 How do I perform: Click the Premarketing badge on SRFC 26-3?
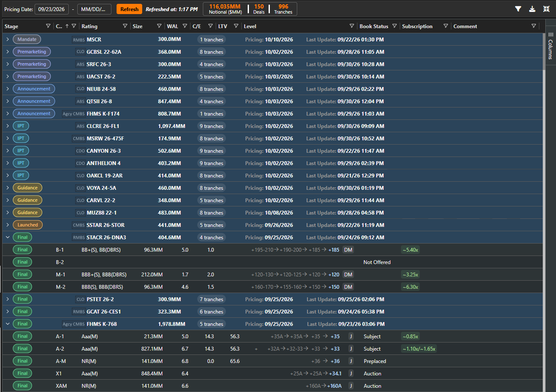(x=32, y=64)
